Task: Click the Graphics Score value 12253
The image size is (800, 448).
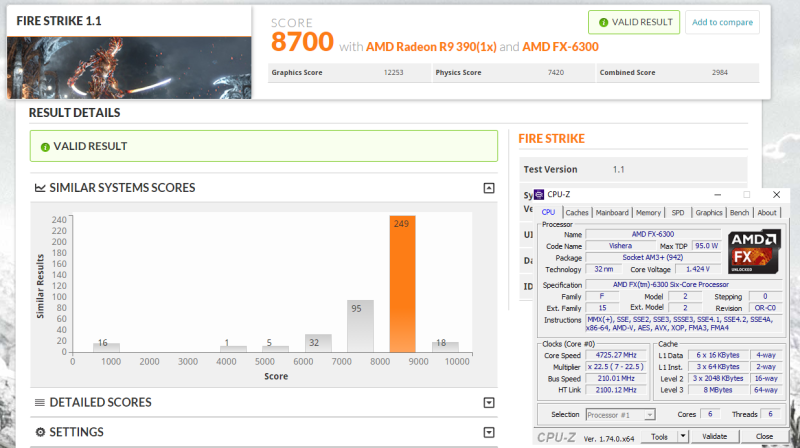Action: [393, 72]
